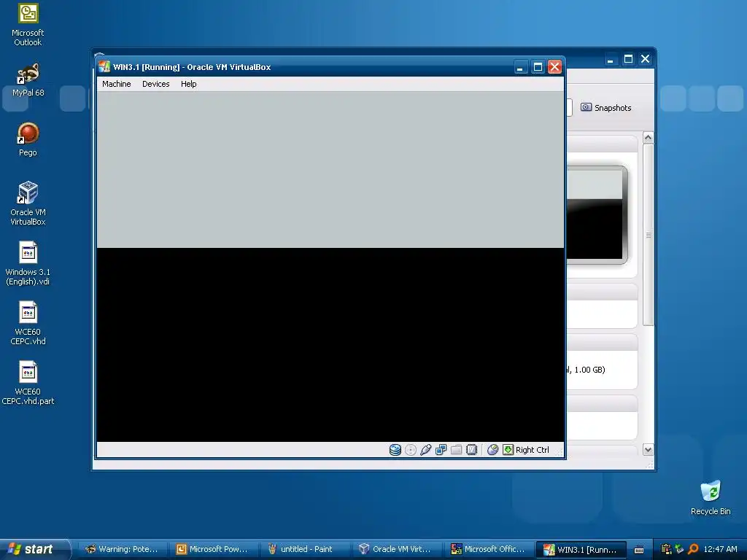Open the Windows start menu

pyautogui.click(x=34, y=549)
